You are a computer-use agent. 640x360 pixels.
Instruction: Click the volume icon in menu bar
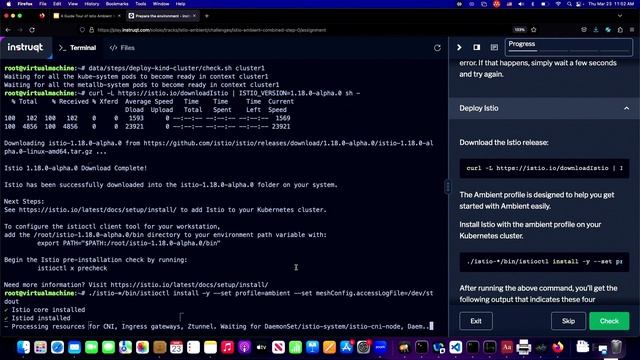point(521,4)
